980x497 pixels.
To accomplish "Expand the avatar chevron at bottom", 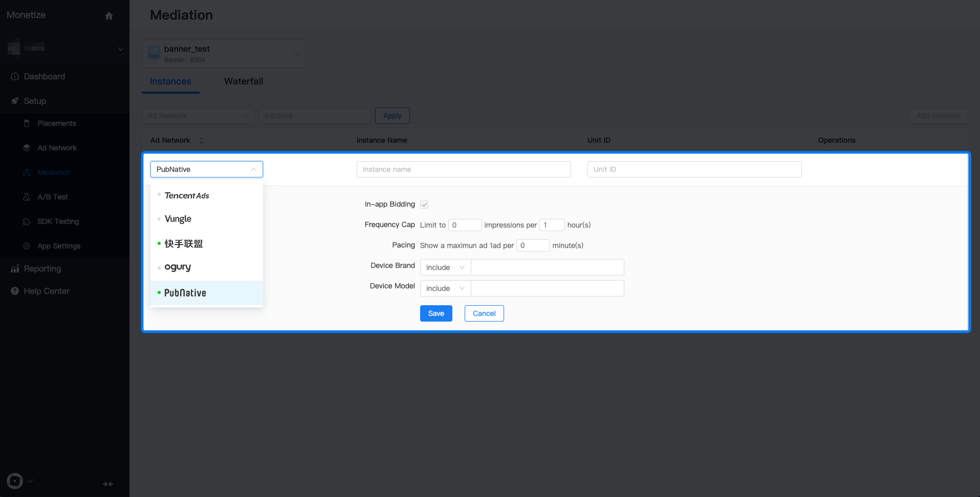I will click(x=30, y=481).
